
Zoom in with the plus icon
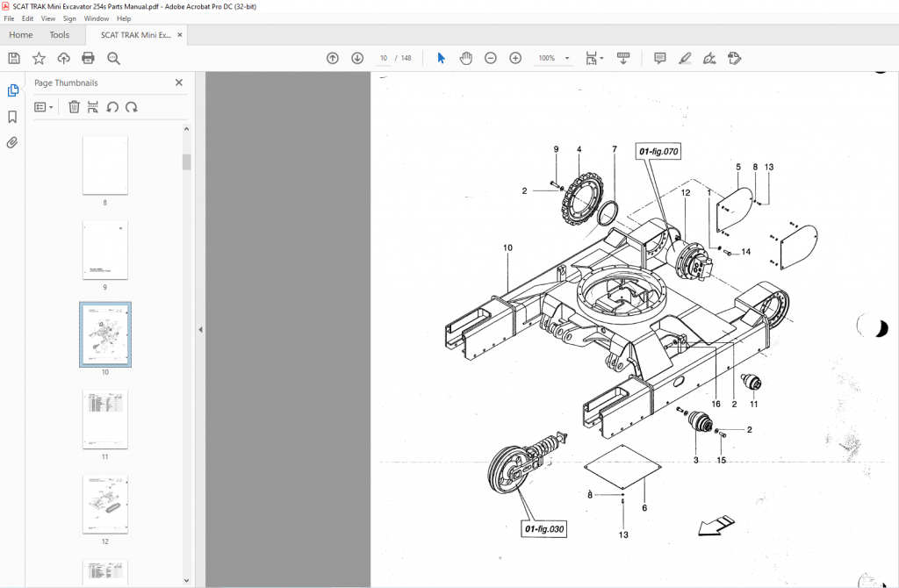tap(515, 58)
